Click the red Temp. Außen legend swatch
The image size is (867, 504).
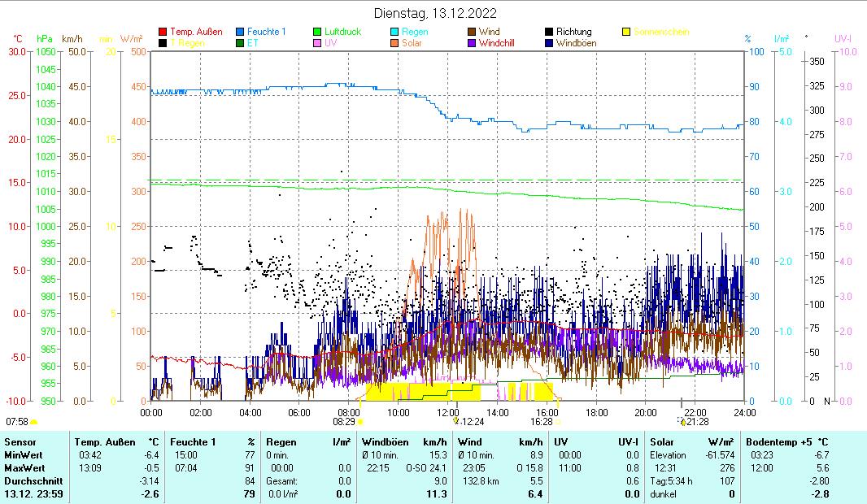point(163,33)
